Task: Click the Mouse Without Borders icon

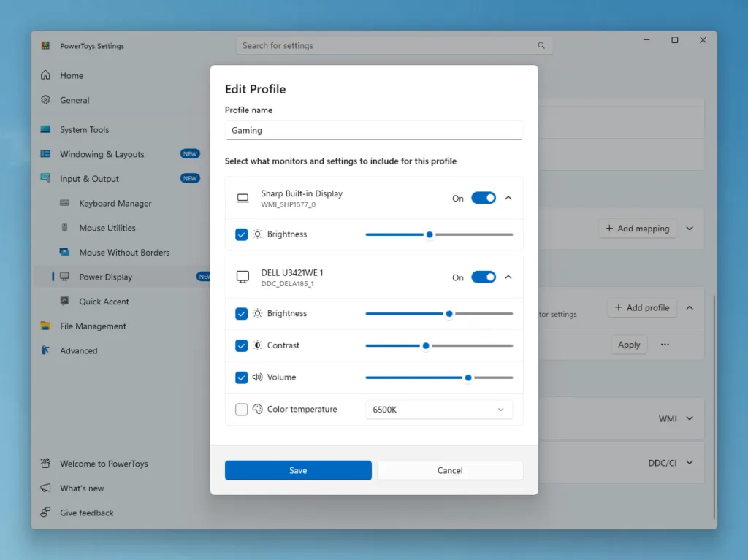Action: click(x=63, y=252)
